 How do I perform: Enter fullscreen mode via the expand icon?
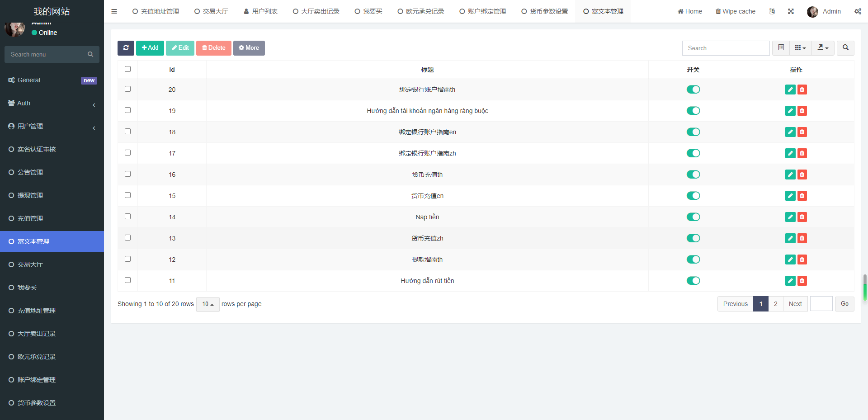(x=791, y=11)
